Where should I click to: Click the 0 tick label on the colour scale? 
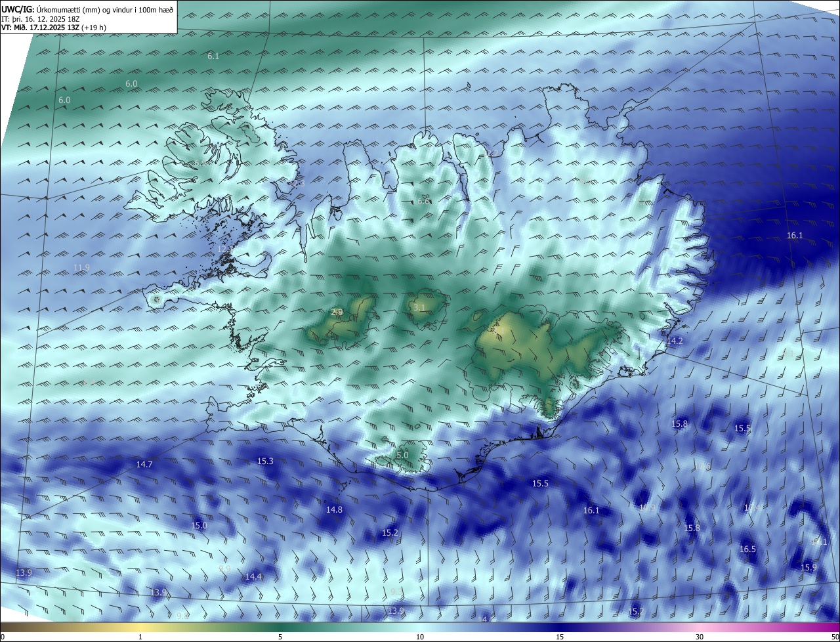[3, 637]
